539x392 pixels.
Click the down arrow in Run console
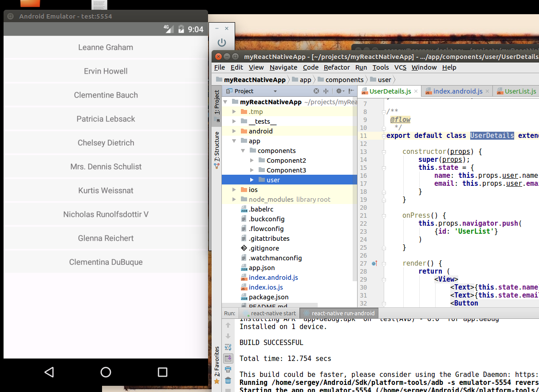pyautogui.click(x=228, y=336)
